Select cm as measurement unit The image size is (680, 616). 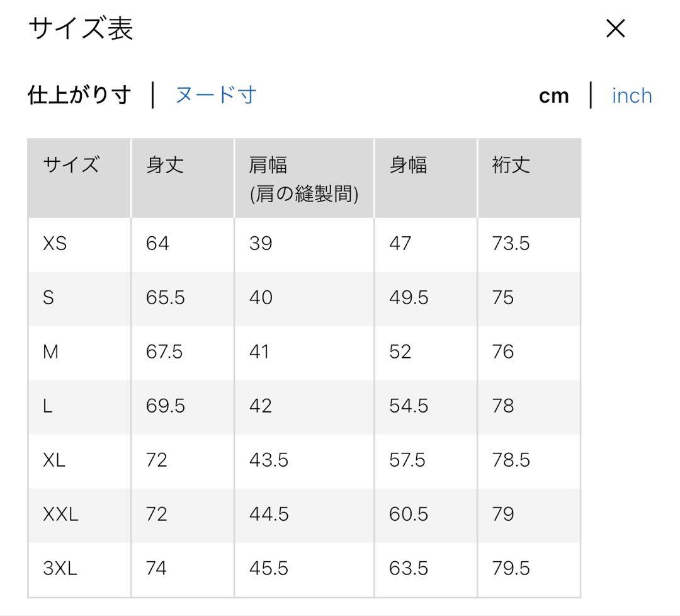pos(554,96)
